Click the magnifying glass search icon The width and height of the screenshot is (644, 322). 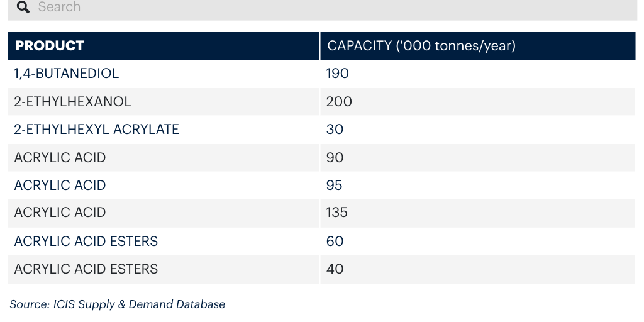pos(23,7)
